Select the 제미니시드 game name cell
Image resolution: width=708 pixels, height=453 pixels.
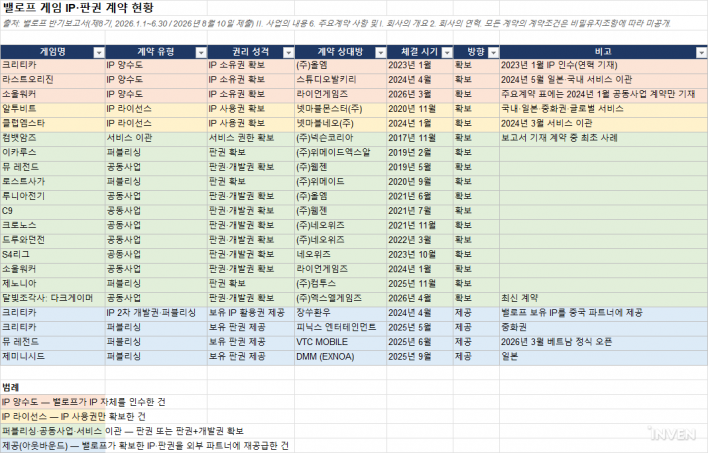point(53,356)
